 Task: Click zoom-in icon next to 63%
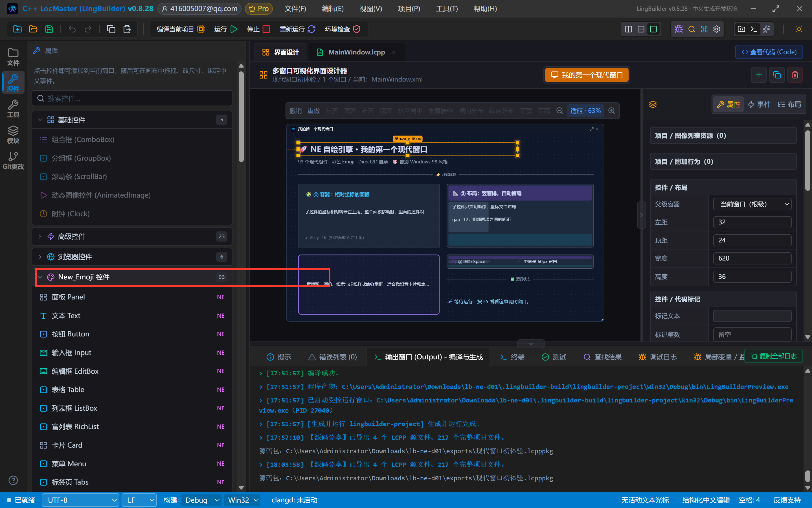[x=611, y=111]
